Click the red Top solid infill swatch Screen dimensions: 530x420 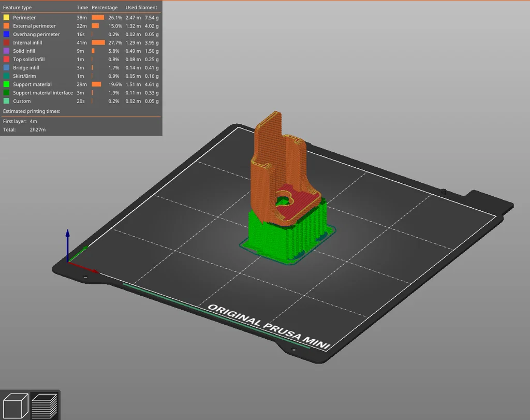[x=6, y=59]
